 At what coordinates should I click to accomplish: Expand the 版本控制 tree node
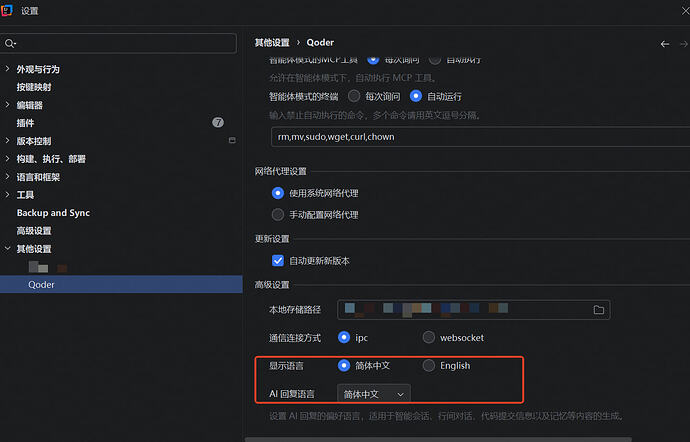tap(7, 140)
